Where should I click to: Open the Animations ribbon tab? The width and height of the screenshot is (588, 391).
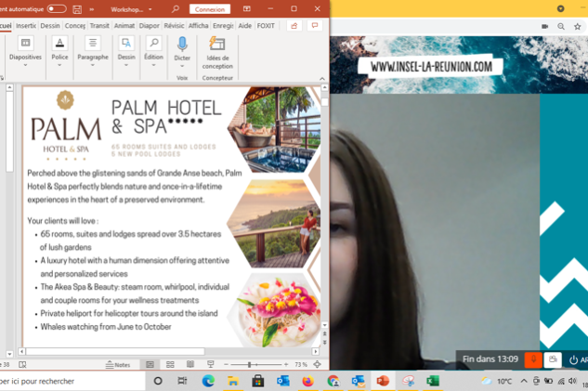[x=124, y=26]
